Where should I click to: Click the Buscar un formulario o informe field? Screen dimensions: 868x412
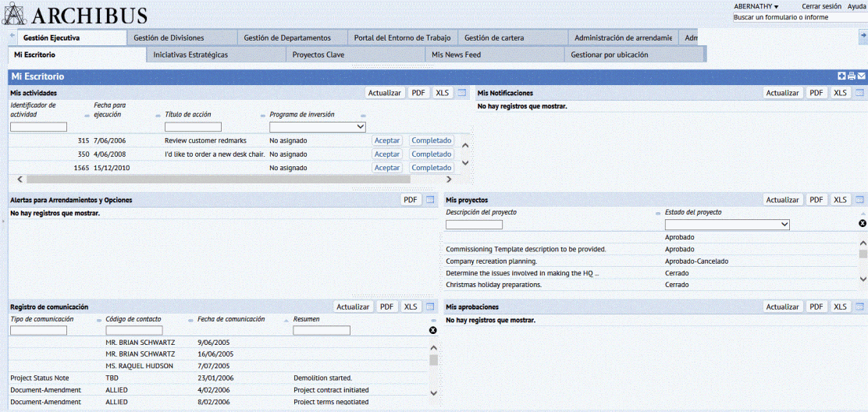pos(796,17)
